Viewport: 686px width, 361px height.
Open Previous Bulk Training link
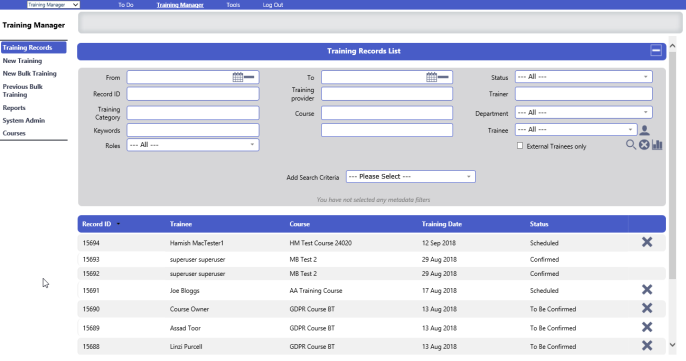[x=22, y=91]
